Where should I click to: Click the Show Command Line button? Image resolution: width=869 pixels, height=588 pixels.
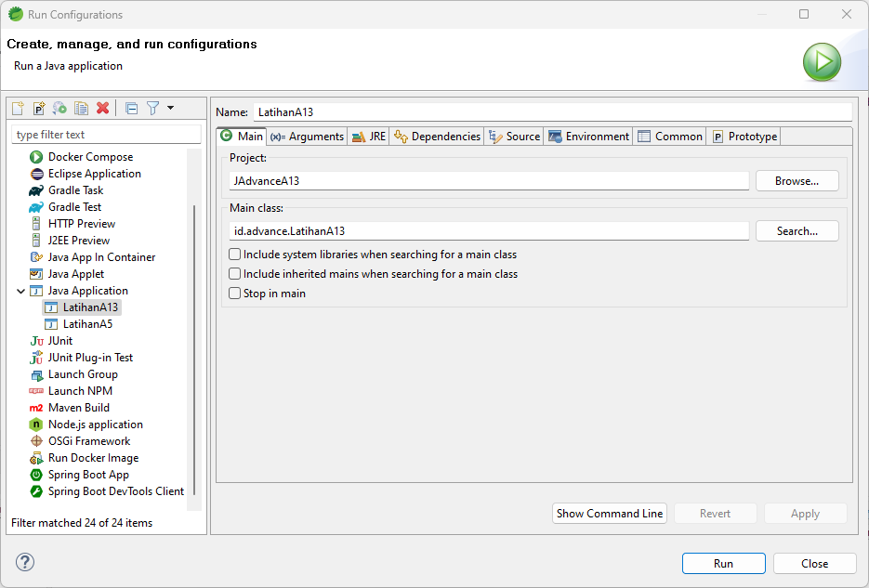point(609,514)
